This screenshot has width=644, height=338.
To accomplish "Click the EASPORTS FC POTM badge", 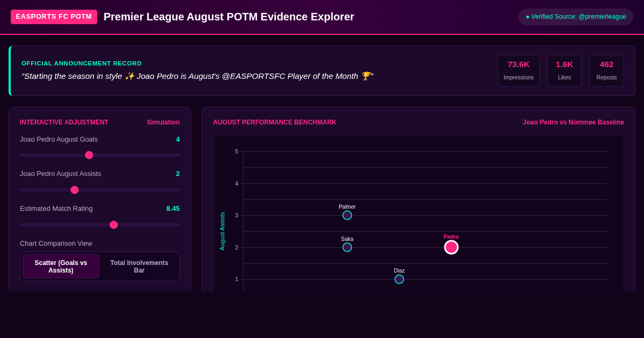I will click(x=54, y=17).
